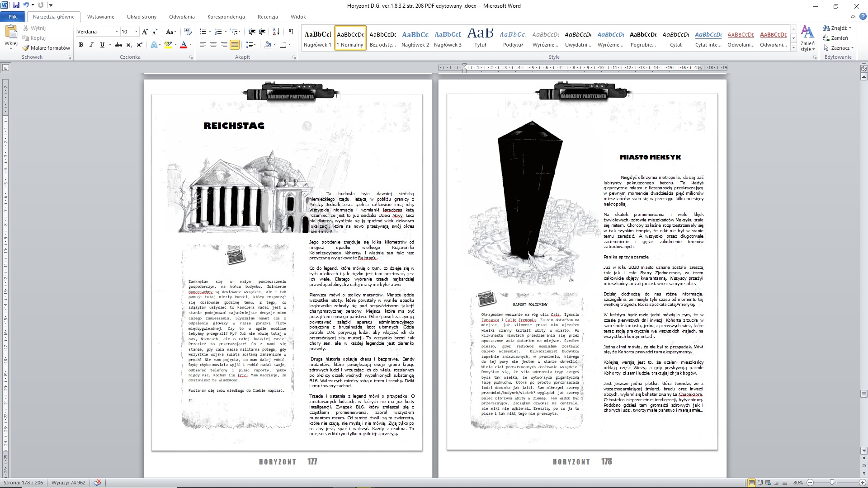The width and height of the screenshot is (868, 488).
Task: Click the superscript icon
Action: click(x=140, y=45)
